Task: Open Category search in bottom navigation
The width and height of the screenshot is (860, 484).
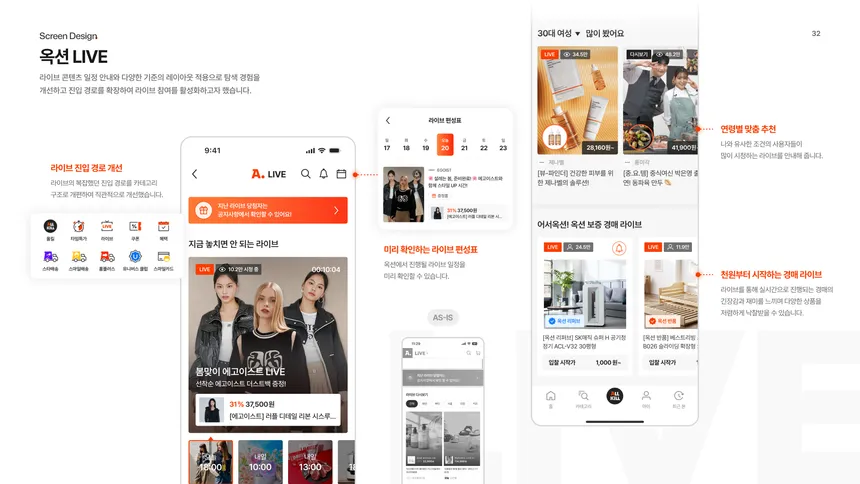Action: (x=583, y=399)
